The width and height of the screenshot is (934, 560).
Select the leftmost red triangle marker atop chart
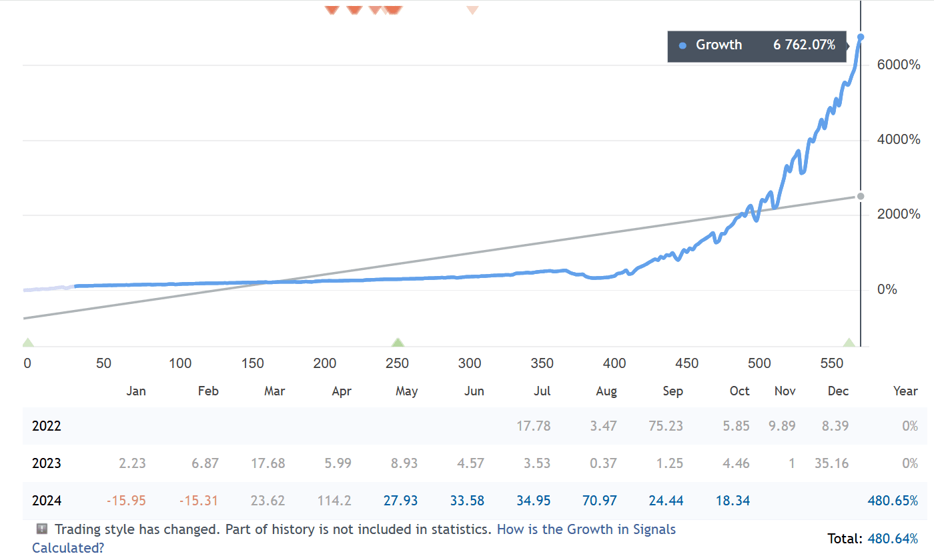click(x=332, y=10)
